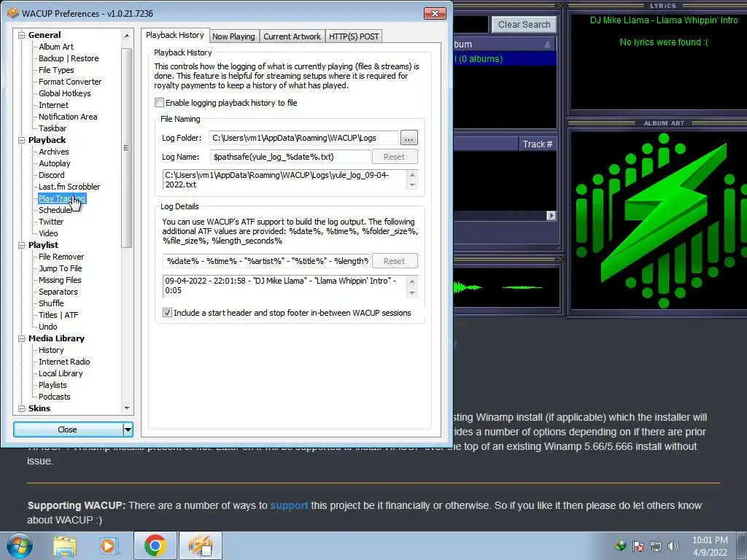The image size is (747, 560).
Task: Sort by album column arrow
Action: pyautogui.click(x=547, y=44)
